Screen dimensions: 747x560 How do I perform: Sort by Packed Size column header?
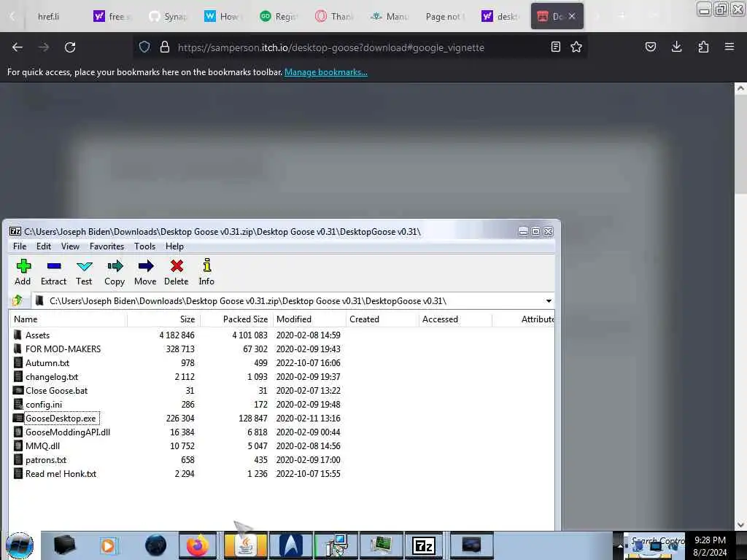click(x=237, y=319)
